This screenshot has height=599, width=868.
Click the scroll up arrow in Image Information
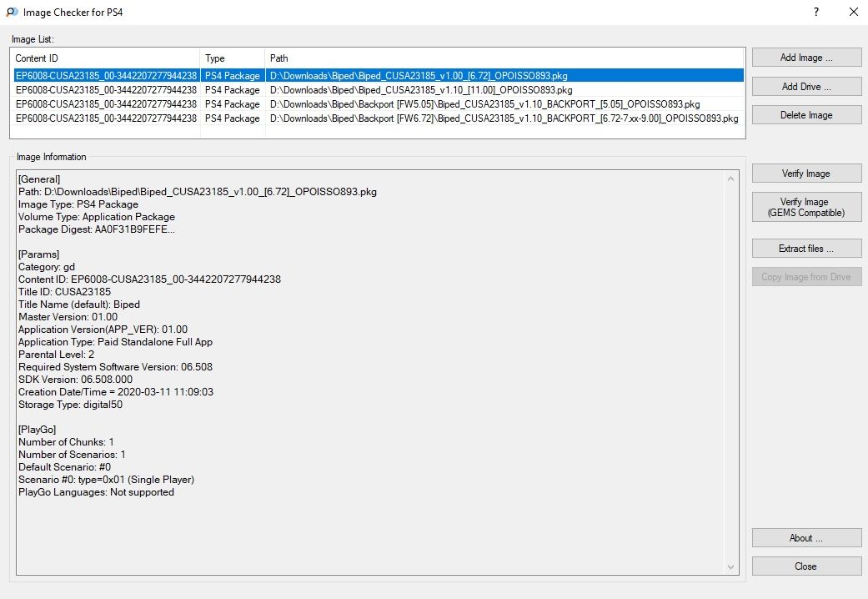730,179
